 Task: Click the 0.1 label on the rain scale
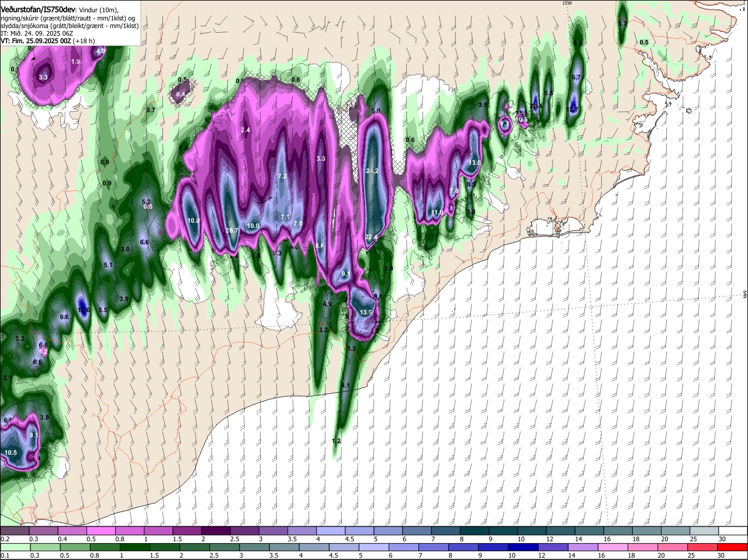point(5,555)
